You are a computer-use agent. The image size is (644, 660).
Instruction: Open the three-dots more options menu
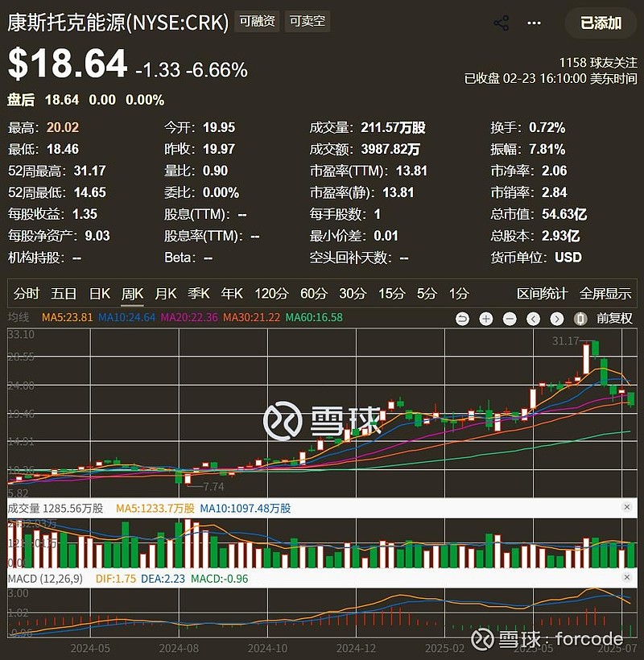tap(534, 23)
